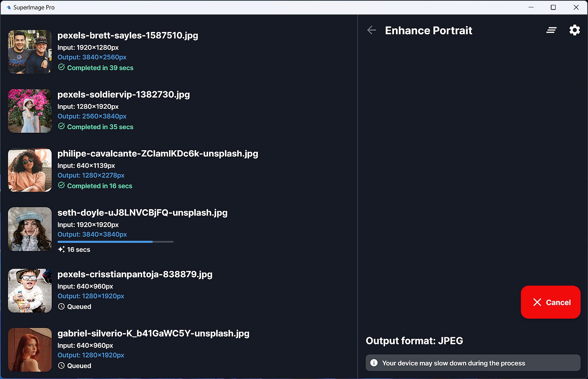The image size is (588, 379).
Task: Select the pexels-brett-sayles thumbnail of two men
Action: click(x=30, y=52)
